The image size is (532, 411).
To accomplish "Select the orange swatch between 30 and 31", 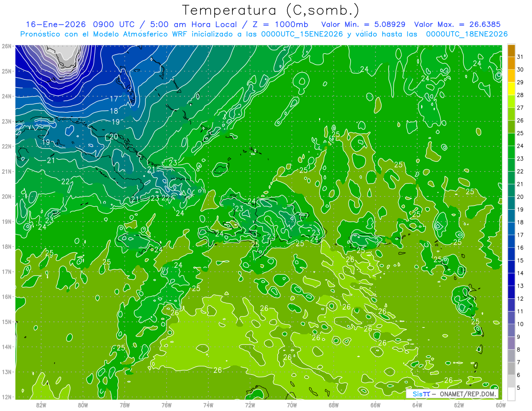I will [511, 63].
